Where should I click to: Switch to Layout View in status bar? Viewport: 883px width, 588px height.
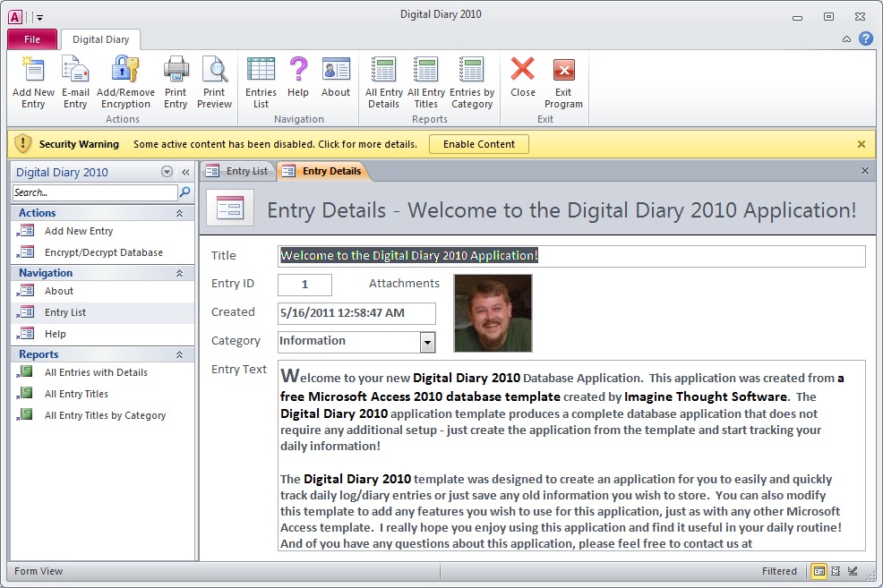pos(836,571)
